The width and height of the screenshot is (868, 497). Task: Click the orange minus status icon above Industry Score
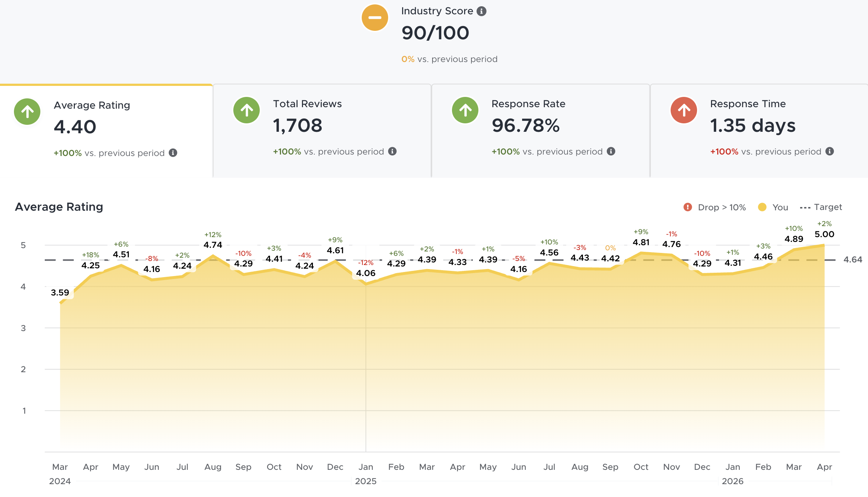click(374, 17)
